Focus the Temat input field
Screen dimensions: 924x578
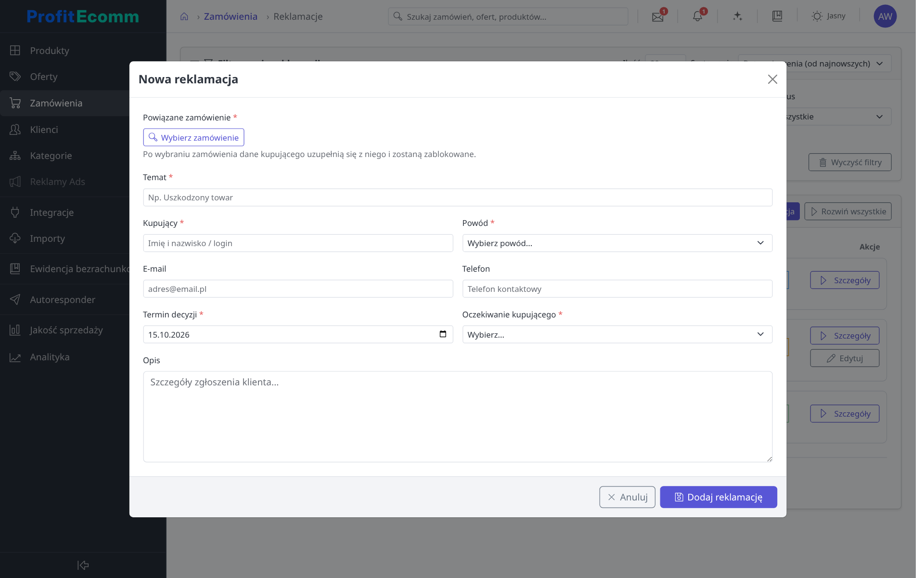458,197
